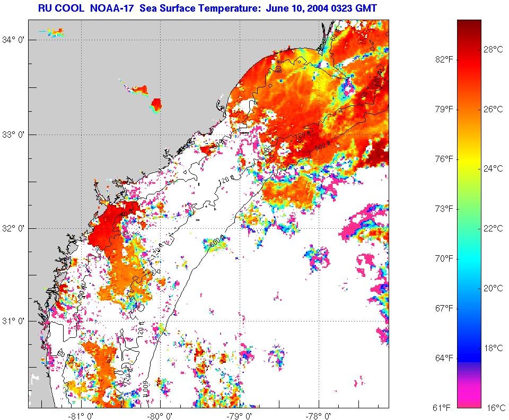Select the 79°F label beside color bar
This screenshot has width=509, height=420.
tap(444, 109)
